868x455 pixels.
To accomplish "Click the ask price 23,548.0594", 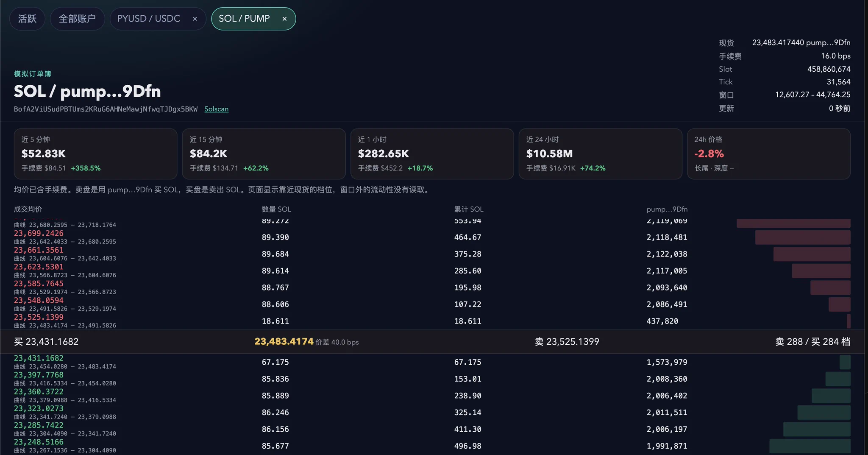I will pos(39,300).
